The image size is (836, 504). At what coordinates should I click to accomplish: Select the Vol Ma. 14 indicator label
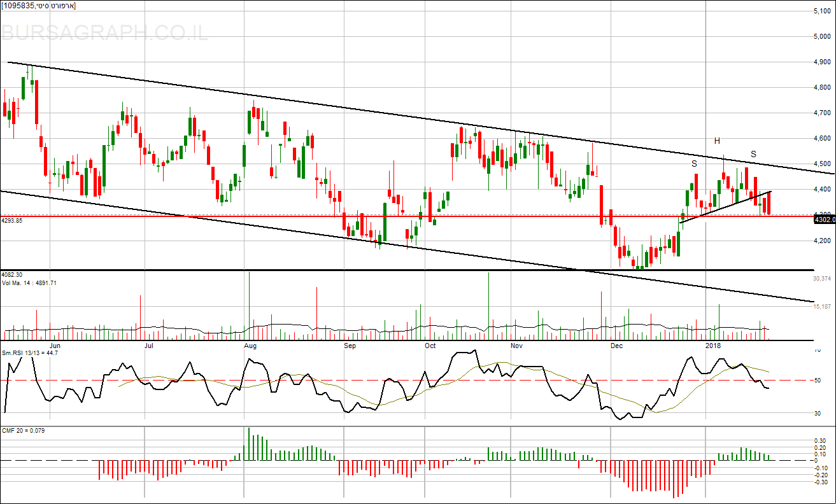pos(29,283)
